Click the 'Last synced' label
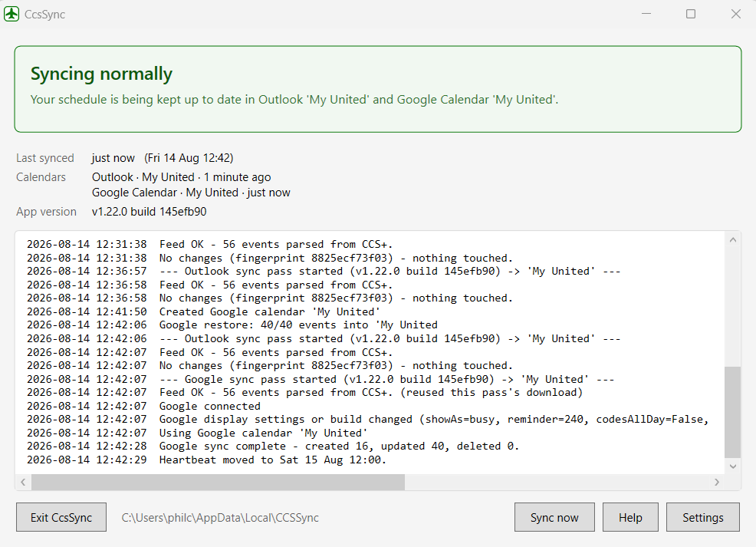This screenshot has width=756, height=547. click(x=44, y=158)
